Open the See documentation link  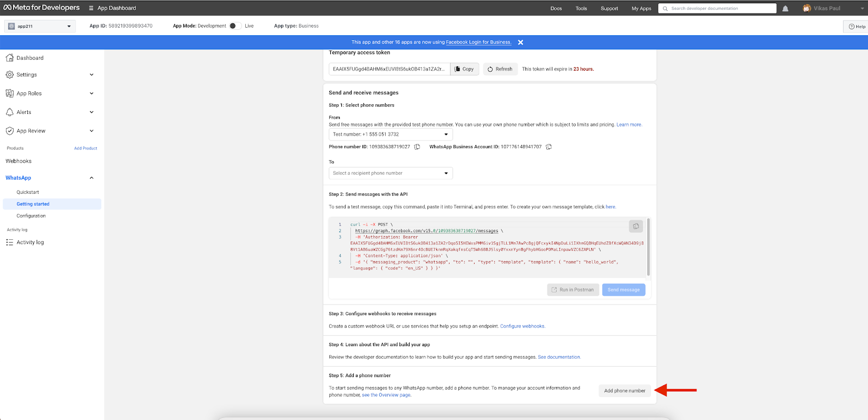(x=559, y=357)
